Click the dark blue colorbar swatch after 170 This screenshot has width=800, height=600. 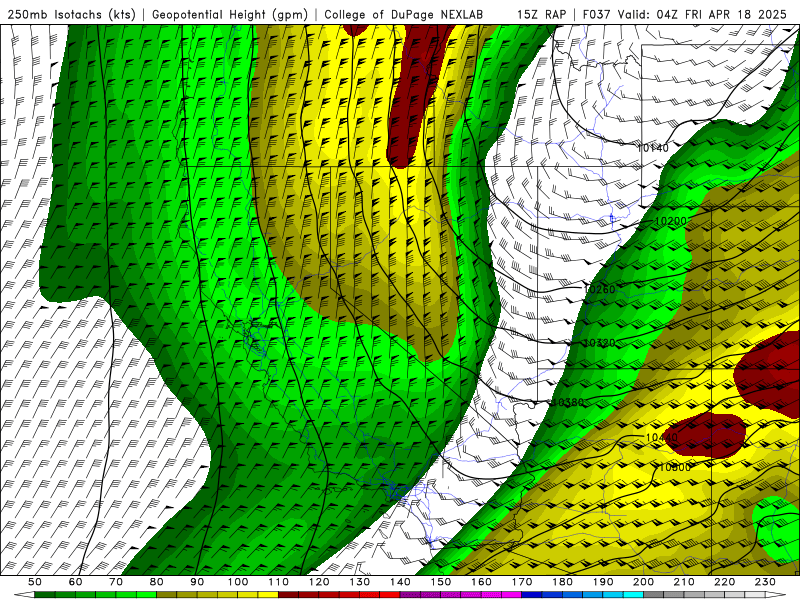coord(532,595)
